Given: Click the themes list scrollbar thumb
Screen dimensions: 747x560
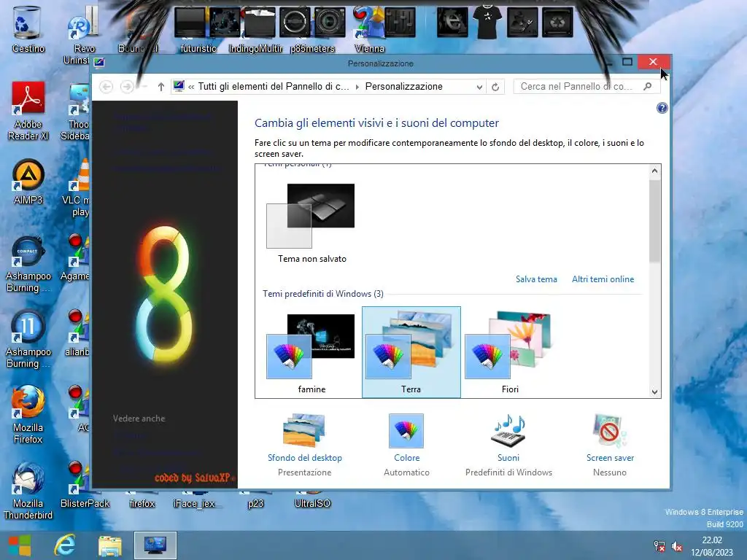Looking at the screenshot, I should (x=654, y=221).
